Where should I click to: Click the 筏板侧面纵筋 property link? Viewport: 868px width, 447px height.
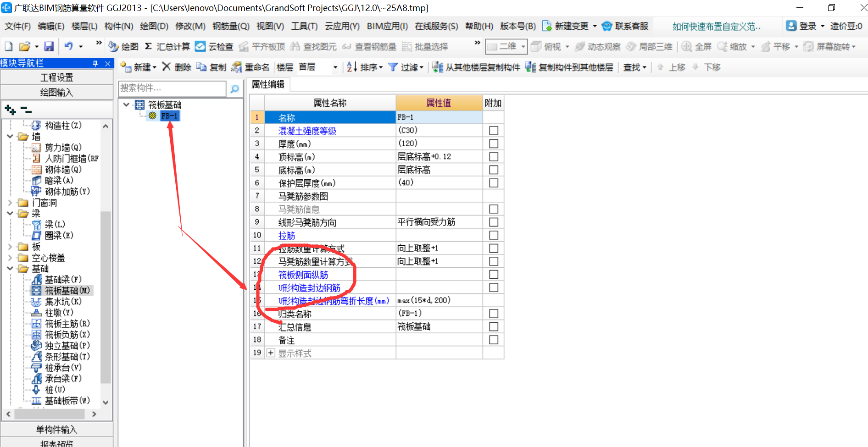[x=303, y=275]
